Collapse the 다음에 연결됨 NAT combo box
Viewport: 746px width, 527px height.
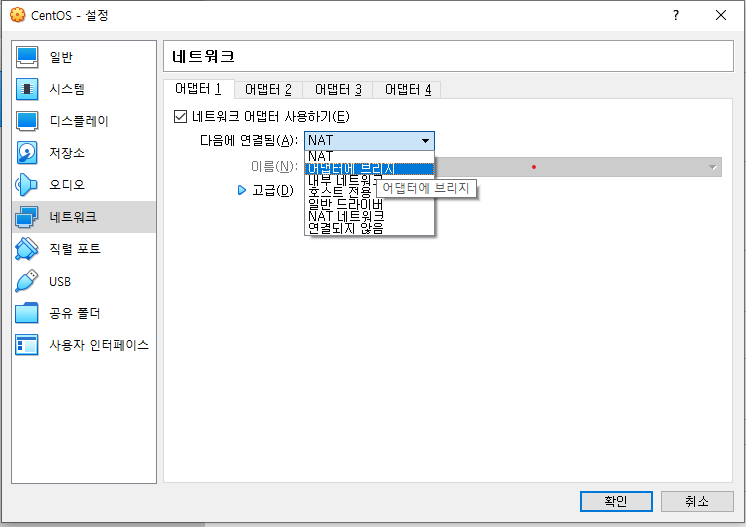click(x=369, y=141)
